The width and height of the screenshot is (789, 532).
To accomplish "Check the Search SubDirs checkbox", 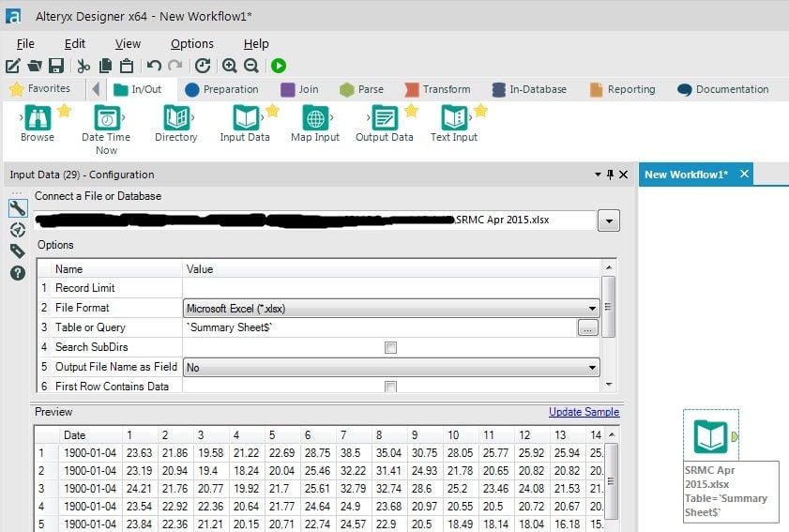I will click(390, 347).
